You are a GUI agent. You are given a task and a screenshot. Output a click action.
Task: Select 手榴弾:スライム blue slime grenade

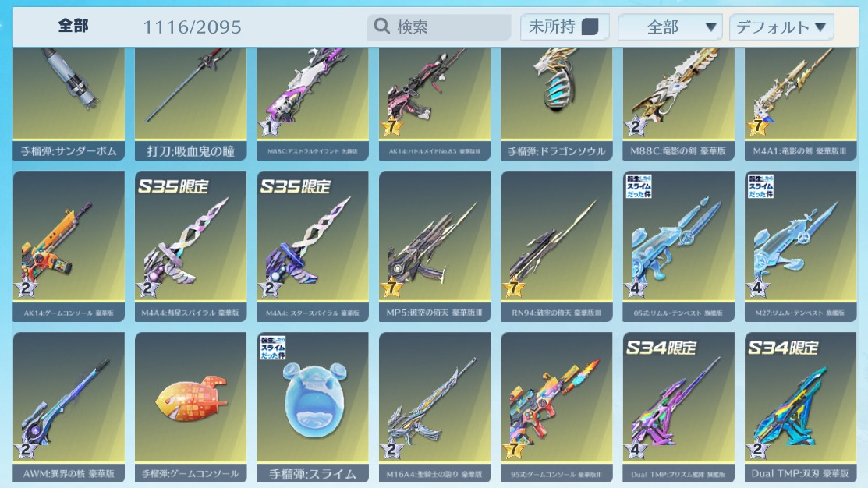click(x=312, y=407)
